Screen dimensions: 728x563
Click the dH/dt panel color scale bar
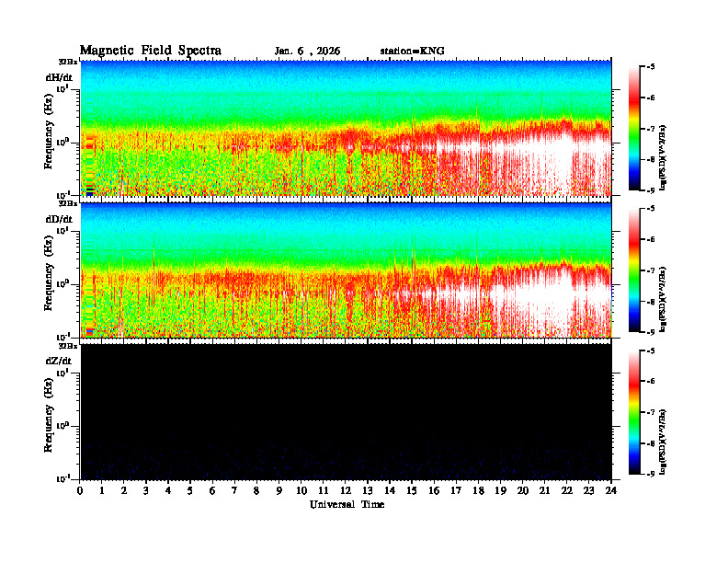(634, 129)
